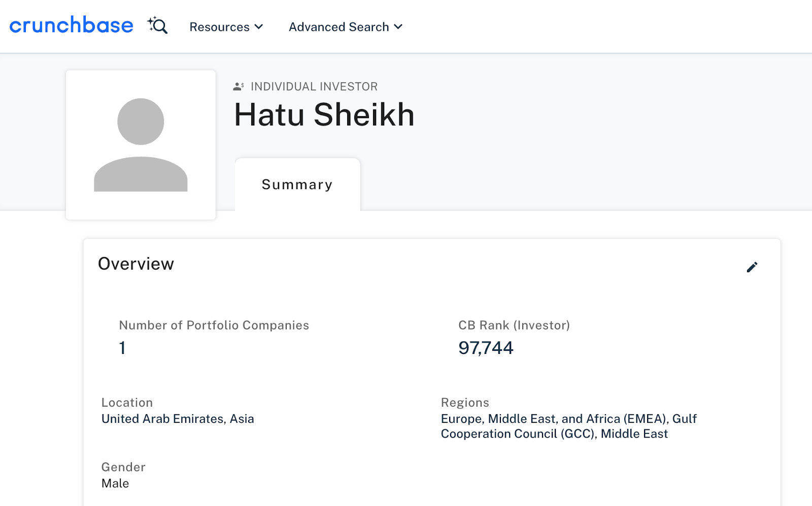Click the CB Rank value 97,744

point(486,348)
